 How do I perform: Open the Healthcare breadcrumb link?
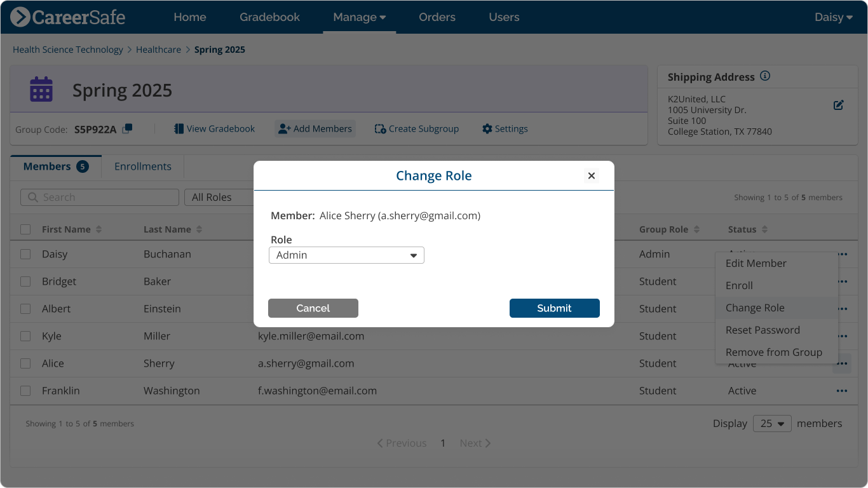pyautogui.click(x=159, y=49)
